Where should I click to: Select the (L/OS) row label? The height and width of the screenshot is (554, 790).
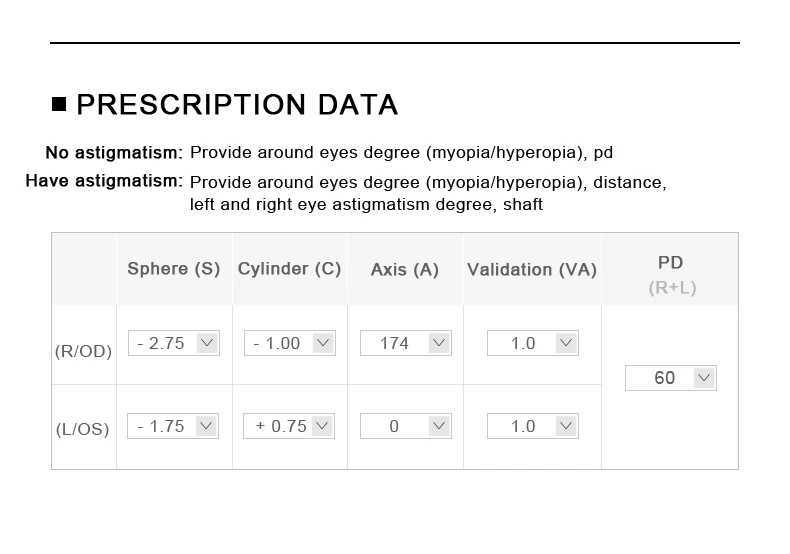coord(83,429)
